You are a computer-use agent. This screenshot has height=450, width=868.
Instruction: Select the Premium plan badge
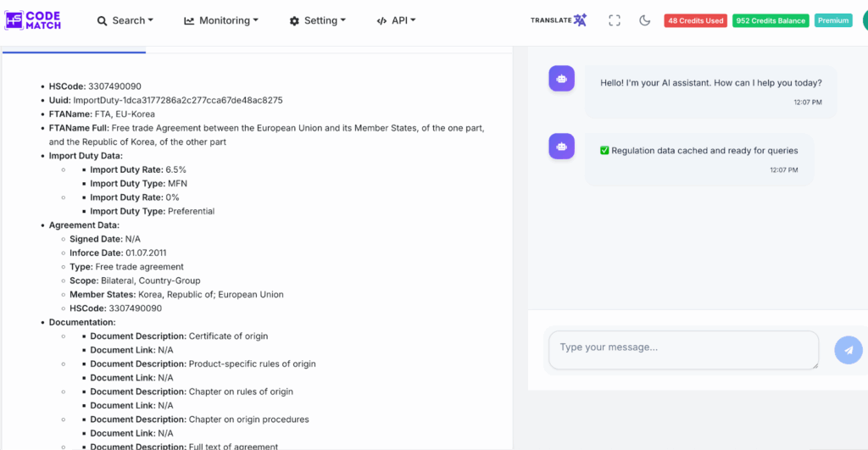pyautogui.click(x=833, y=20)
